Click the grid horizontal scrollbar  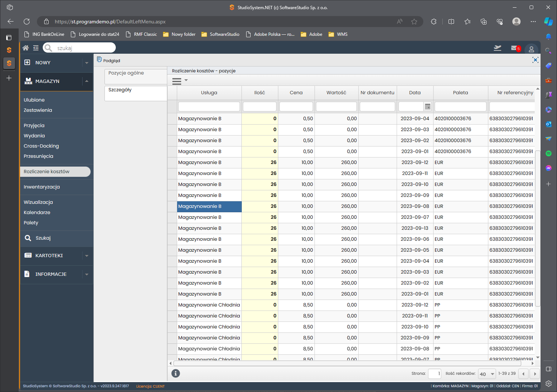click(347, 364)
